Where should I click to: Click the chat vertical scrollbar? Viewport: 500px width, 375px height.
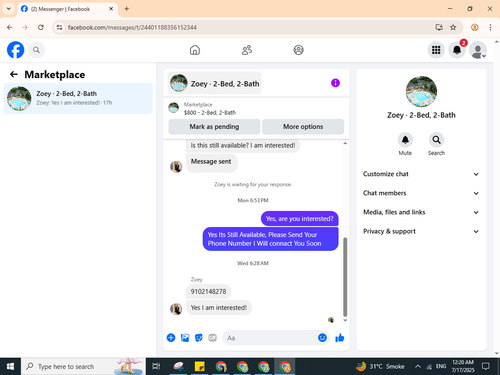click(345, 277)
